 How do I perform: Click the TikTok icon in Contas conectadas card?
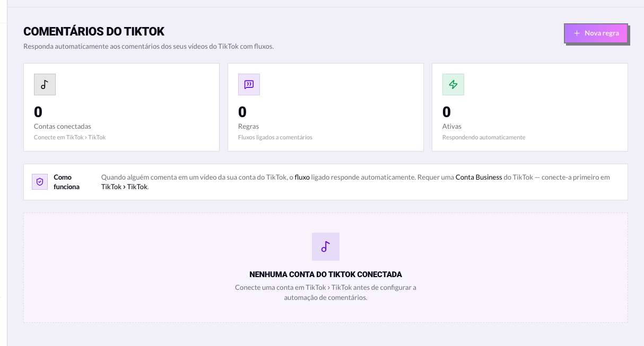(45, 84)
